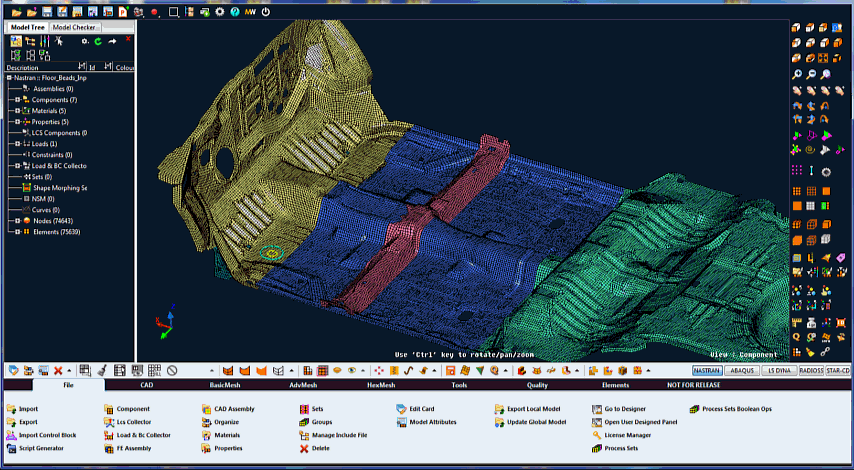
Task: Switch solver to ABAQUS
Action: (742, 370)
